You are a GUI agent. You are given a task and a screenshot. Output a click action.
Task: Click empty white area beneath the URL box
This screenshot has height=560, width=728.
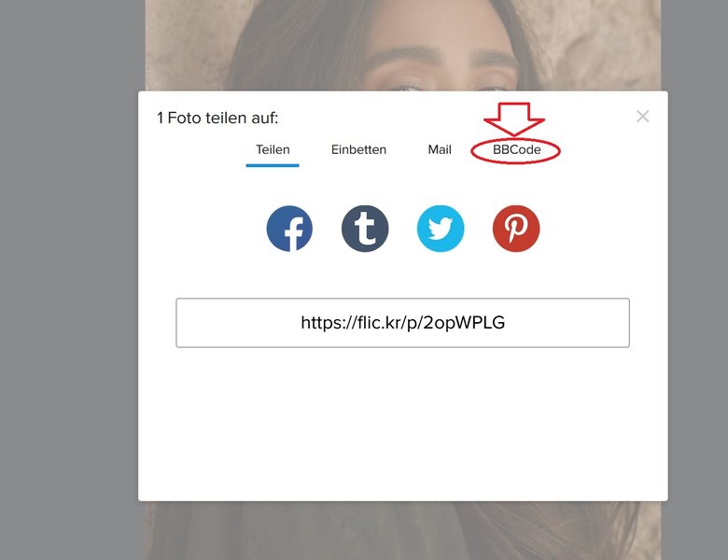click(x=402, y=423)
